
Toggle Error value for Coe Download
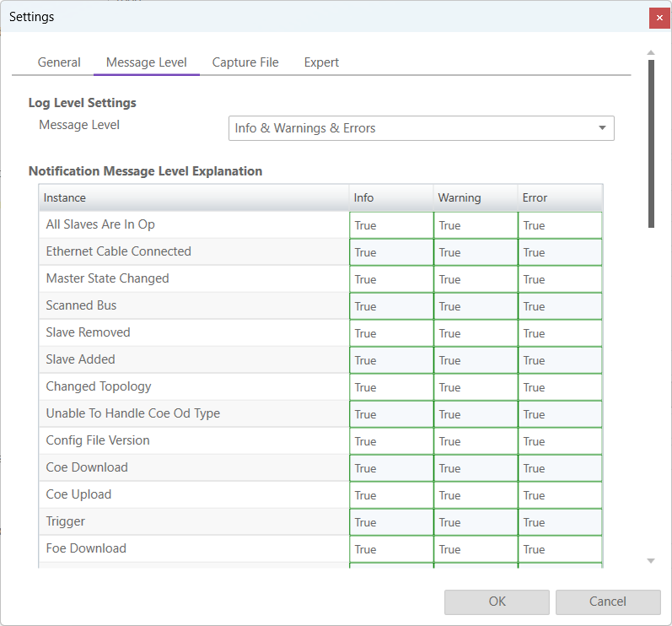tap(560, 468)
